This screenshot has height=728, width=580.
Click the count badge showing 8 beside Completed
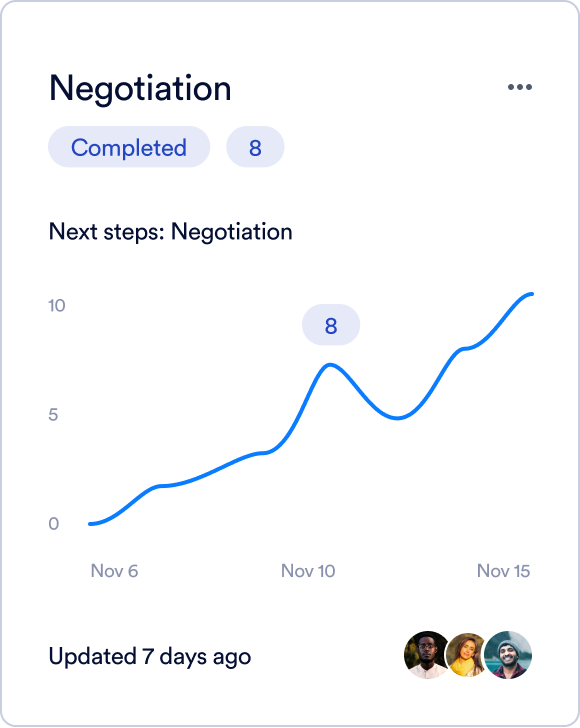(x=255, y=147)
